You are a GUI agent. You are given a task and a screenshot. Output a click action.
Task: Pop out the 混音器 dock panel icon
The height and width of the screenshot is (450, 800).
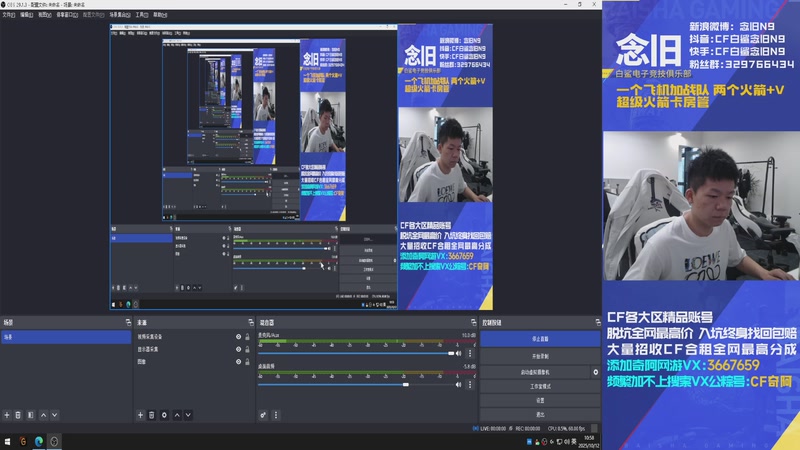point(473,322)
